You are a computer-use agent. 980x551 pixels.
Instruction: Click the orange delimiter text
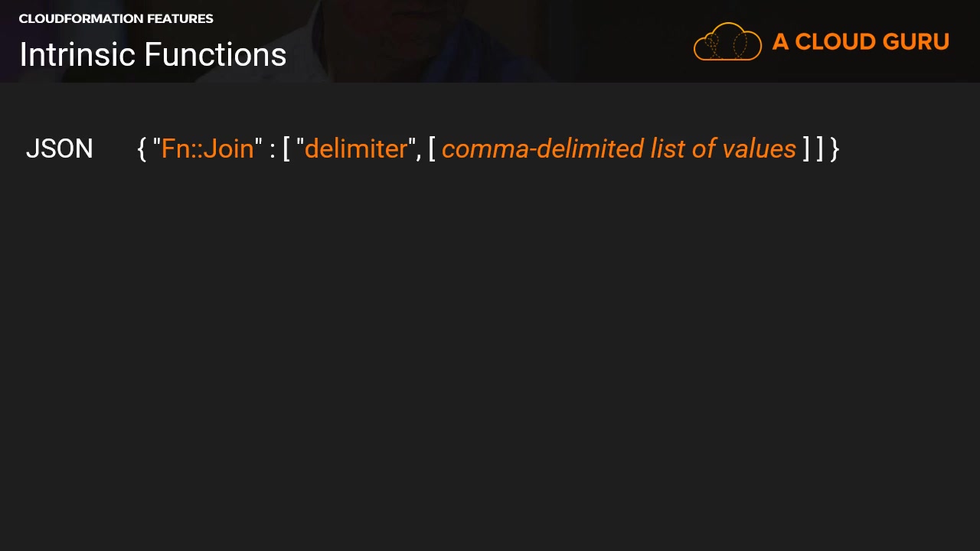click(x=356, y=148)
